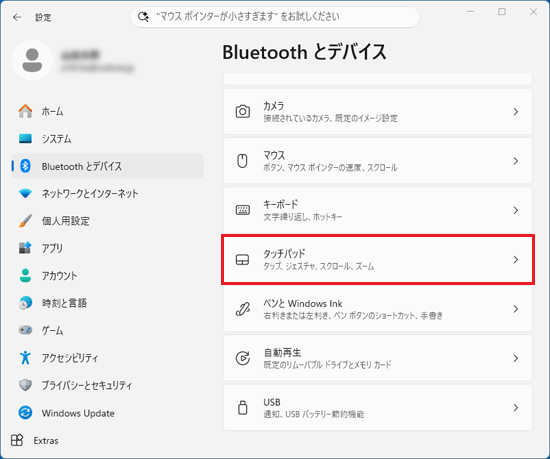Expand the マウス settings chevron
The width and height of the screenshot is (550, 459).
(x=516, y=161)
